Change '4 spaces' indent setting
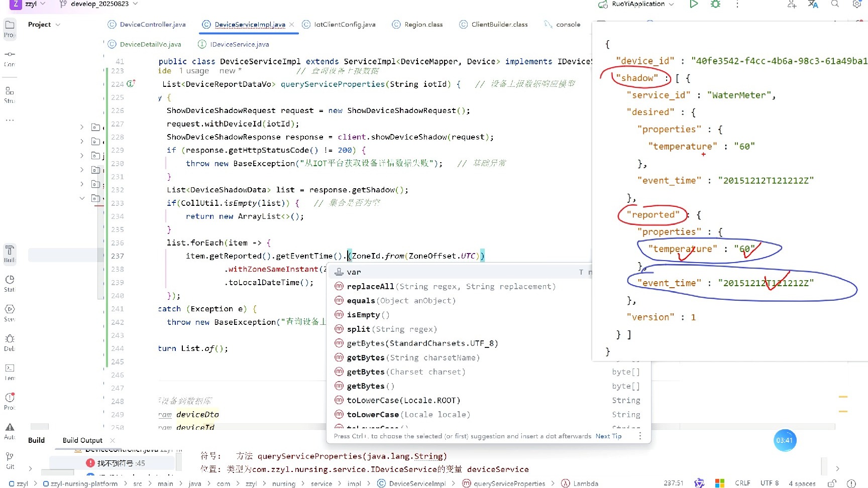This screenshot has width=868, height=488. [x=802, y=483]
